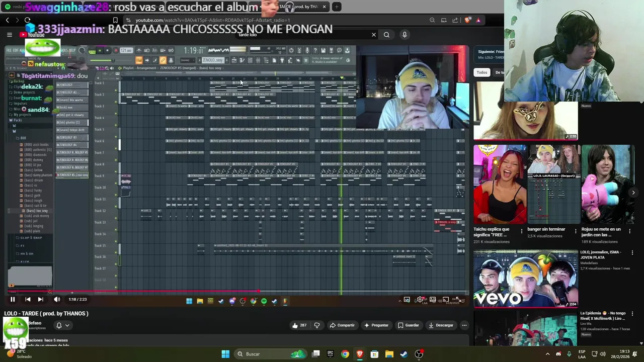Share this page using address bar share icon
Screen dimensions: 644x362
(x=455, y=20)
